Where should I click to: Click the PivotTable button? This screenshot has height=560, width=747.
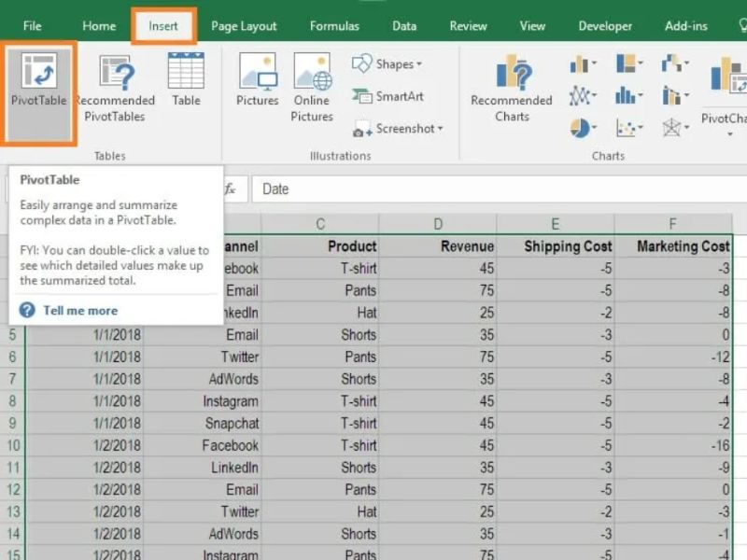click(38, 80)
